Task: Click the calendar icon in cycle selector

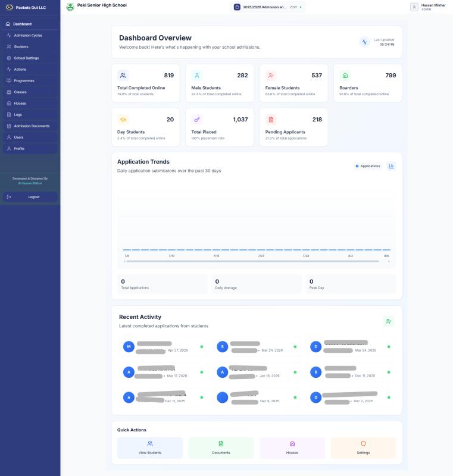Action: coord(237,7)
